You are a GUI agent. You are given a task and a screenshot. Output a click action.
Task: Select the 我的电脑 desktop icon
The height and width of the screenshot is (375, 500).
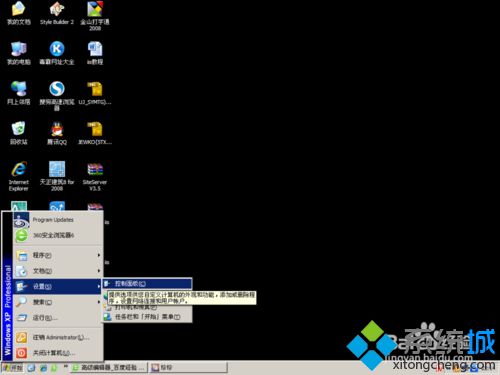(19, 53)
